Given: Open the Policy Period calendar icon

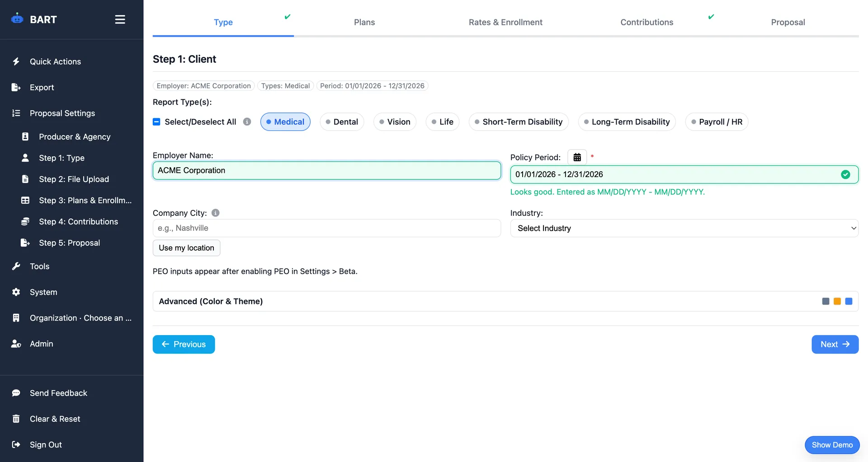Looking at the screenshot, I should click(577, 157).
